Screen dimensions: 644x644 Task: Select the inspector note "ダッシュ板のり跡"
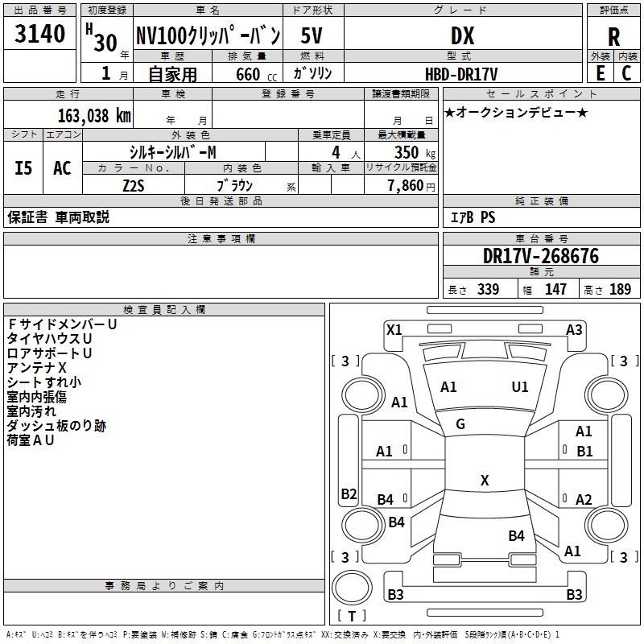56,426
